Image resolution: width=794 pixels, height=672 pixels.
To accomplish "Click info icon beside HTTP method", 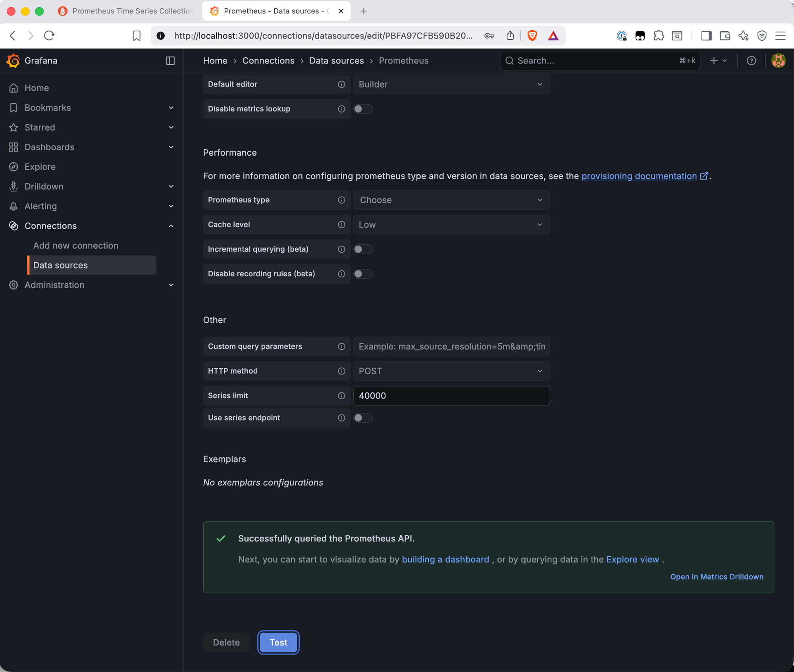I will [x=341, y=371].
